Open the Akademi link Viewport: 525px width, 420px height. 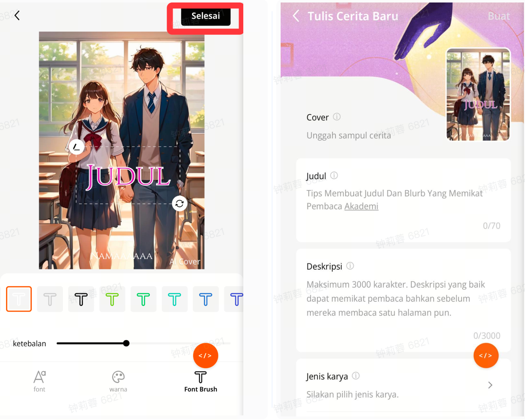pos(361,206)
